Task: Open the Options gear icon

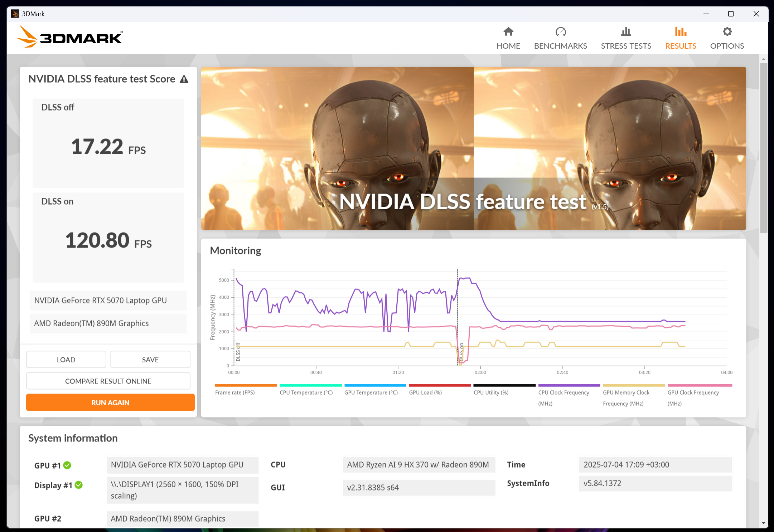Action: point(727,32)
